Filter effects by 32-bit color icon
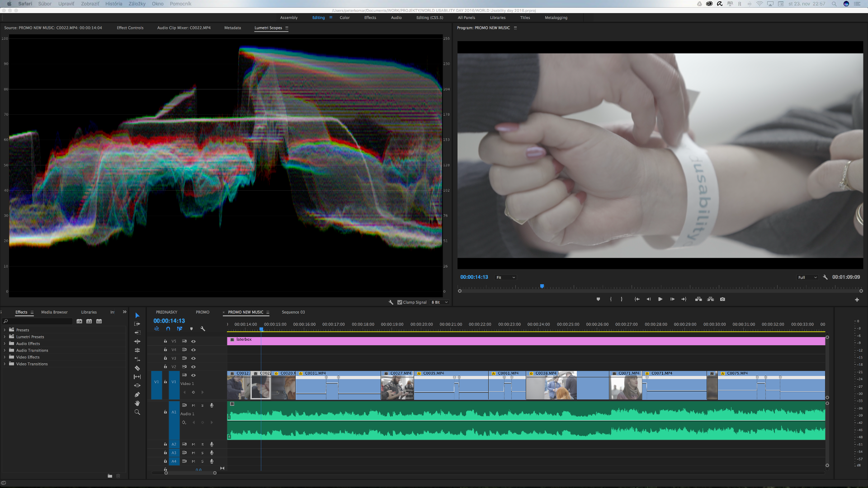The width and height of the screenshot is (868, 488). coord(89,321)
